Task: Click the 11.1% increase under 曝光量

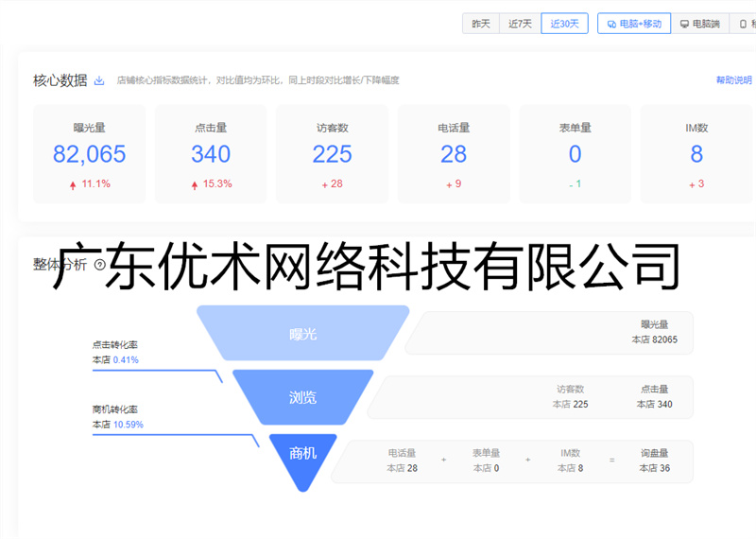Action: 90,183
